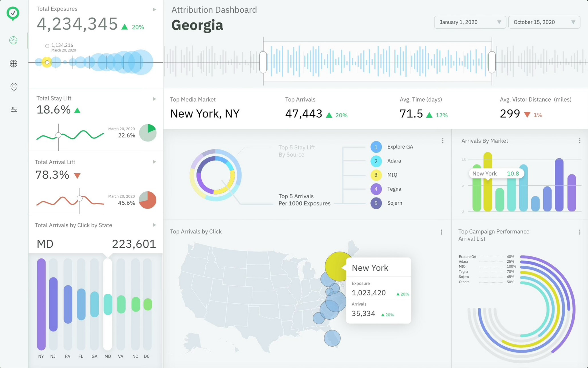Select source 2 Adara in legend
Image resolution: width=588 pixels, height=368 pixels.
(x=386, y=161)
